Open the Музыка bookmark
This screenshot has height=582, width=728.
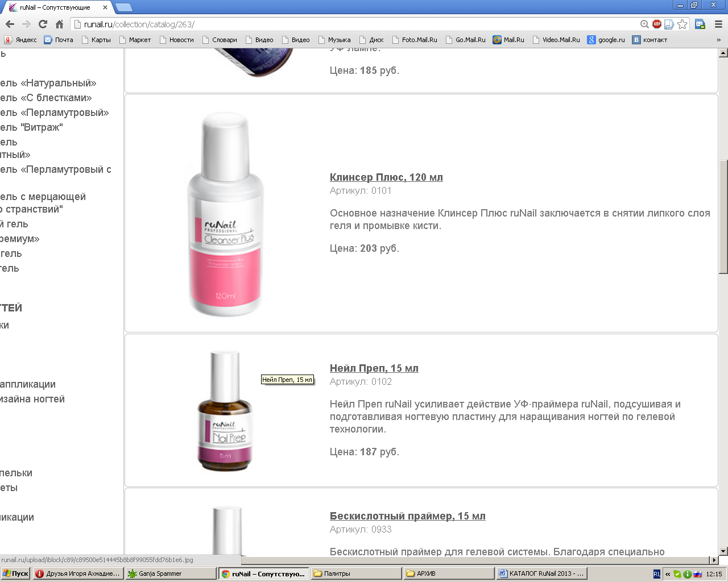coord(334,40)
